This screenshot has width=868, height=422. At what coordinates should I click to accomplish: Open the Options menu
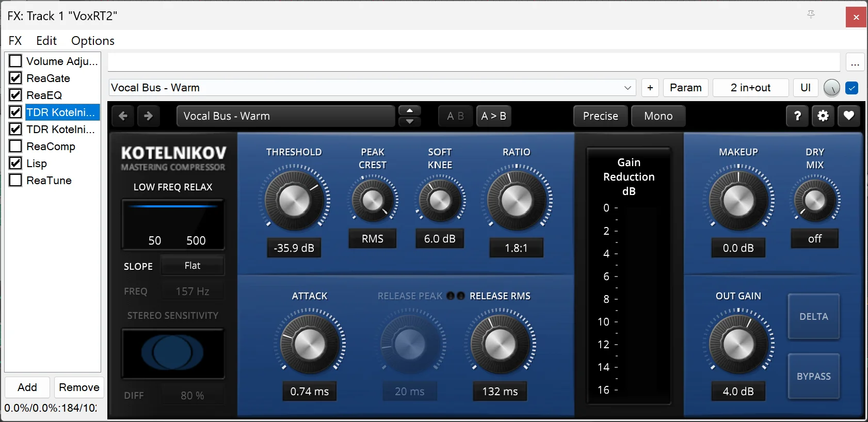click(x=93, y=41)
